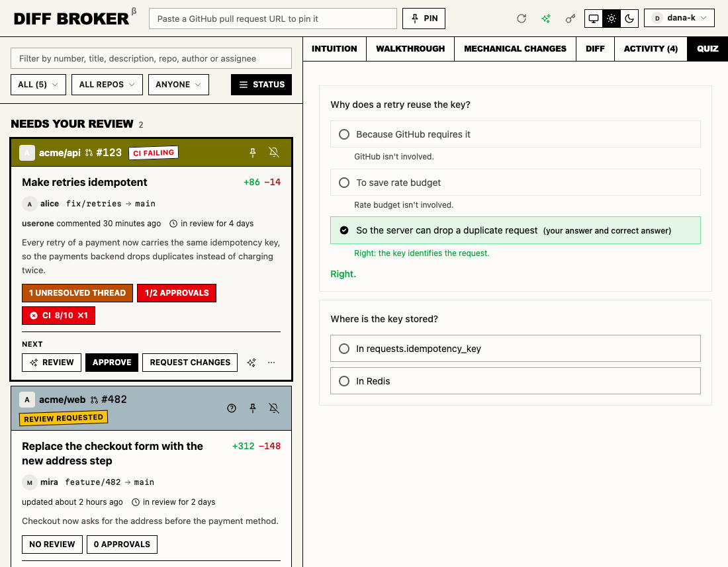Open 'Make retries idempotent' title

click(85, 183)
